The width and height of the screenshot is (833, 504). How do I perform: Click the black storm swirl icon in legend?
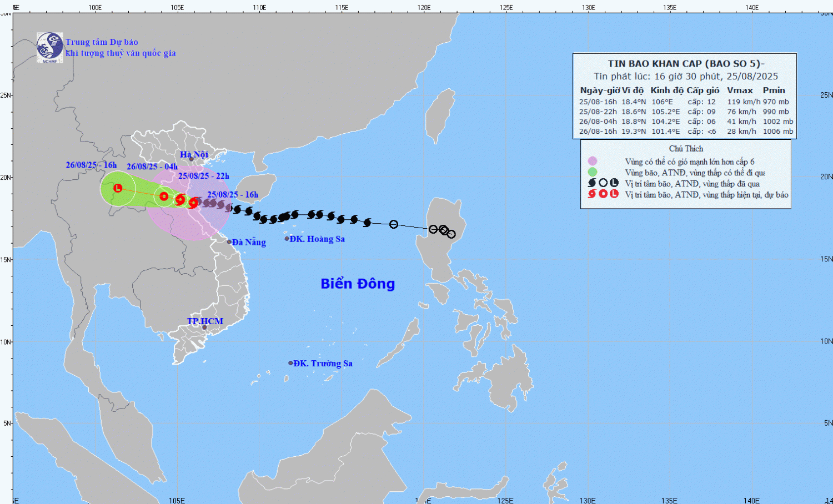592,183
